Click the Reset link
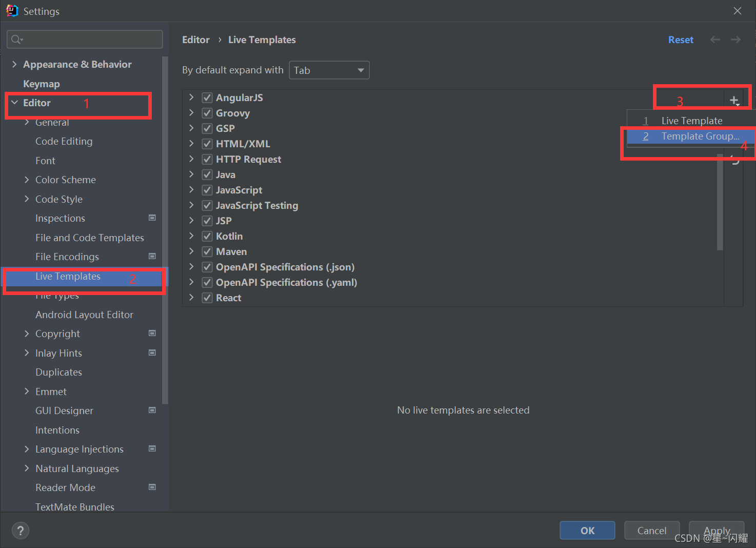This screenshot has width=756, height=548. pyautogui.click(x=681, y=40)
